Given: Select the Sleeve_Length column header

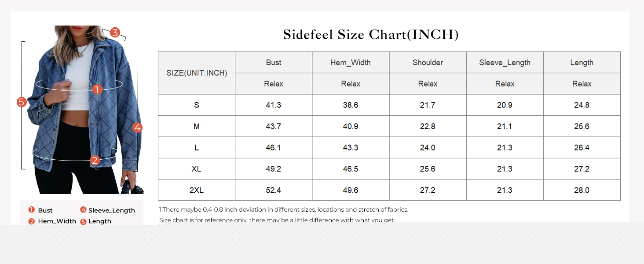Looking at the screenshot, I should point(505,62).
